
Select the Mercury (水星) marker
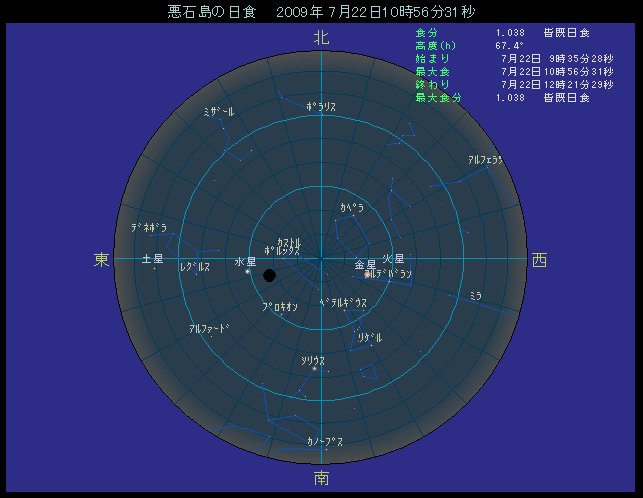[x=247, y=271]
